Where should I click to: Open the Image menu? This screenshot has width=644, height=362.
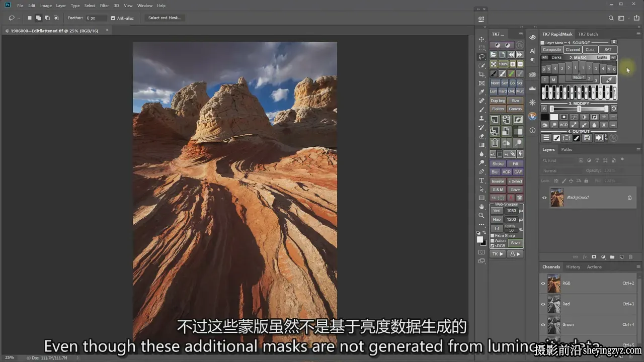[x=46, y=6]
